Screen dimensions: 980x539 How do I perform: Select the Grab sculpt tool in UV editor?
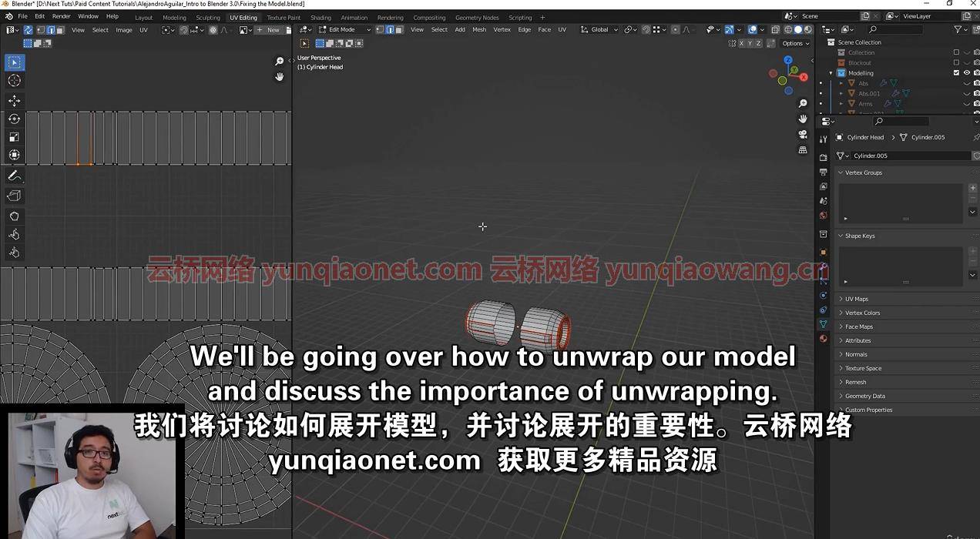pos(14,216)
